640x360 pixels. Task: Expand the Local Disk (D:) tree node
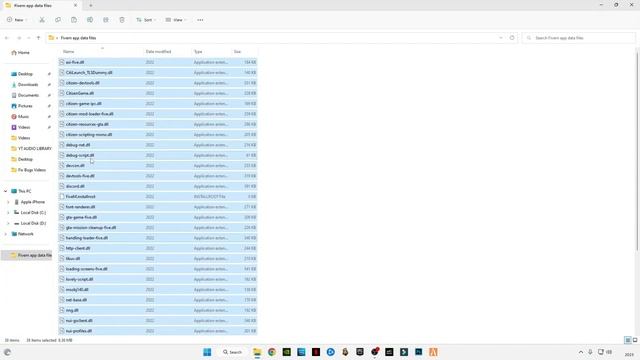click(x=8, y=223)
